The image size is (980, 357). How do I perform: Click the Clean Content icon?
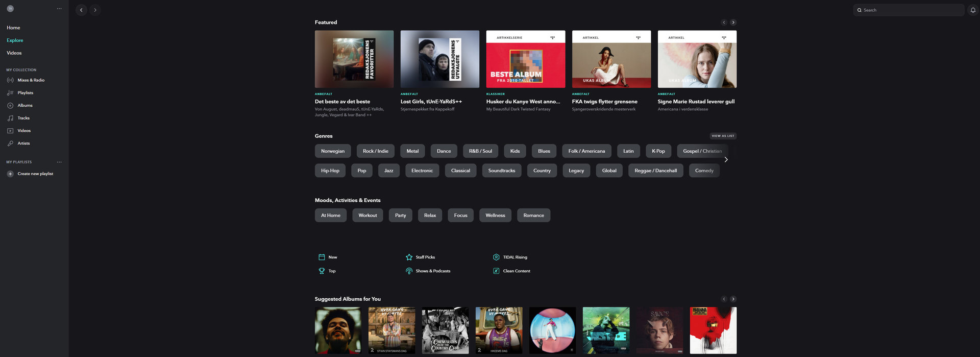pos(496,271)
